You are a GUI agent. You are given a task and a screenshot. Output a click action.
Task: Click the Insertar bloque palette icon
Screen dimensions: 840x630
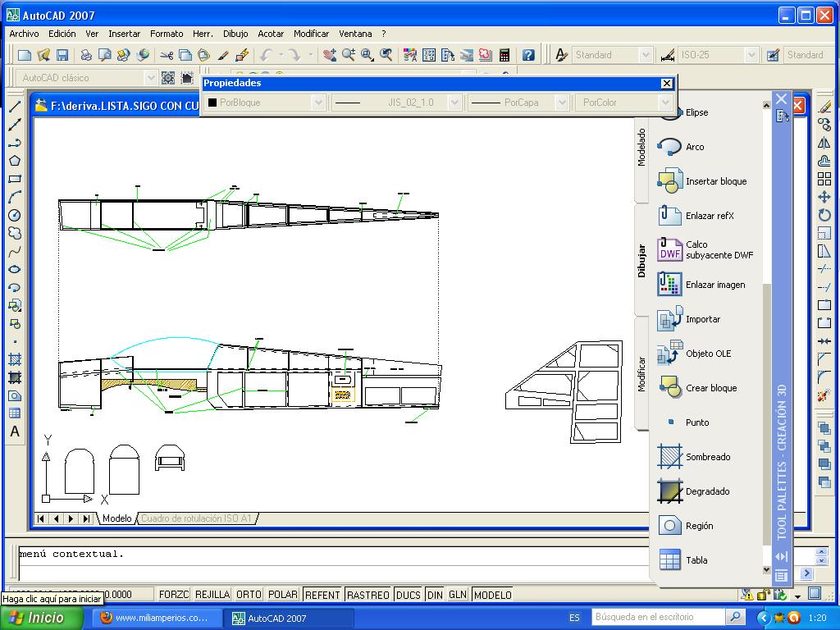pos(670,181)
